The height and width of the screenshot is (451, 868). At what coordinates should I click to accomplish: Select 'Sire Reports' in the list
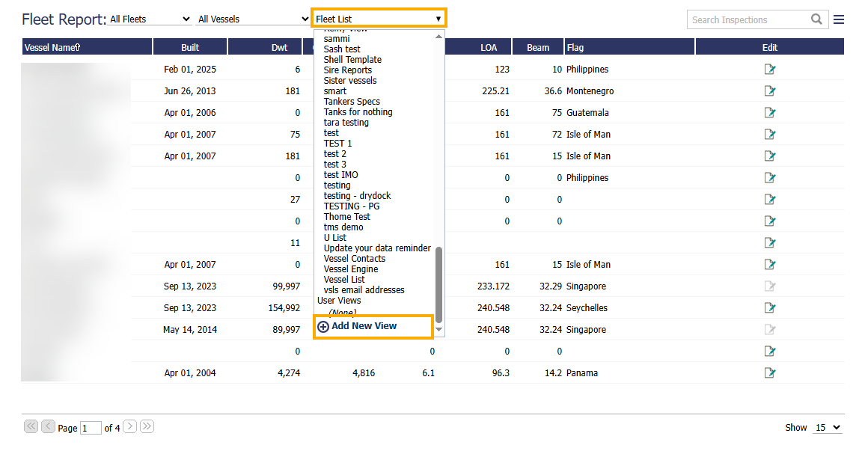pyautogui.click(x=347, y=70)
